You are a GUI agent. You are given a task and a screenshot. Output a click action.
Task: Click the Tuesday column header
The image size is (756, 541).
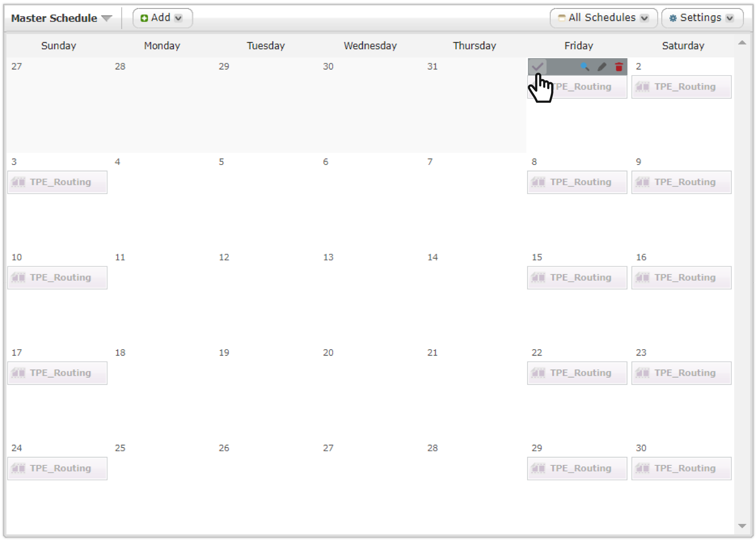pyautogui.click(x=266, y=46)
